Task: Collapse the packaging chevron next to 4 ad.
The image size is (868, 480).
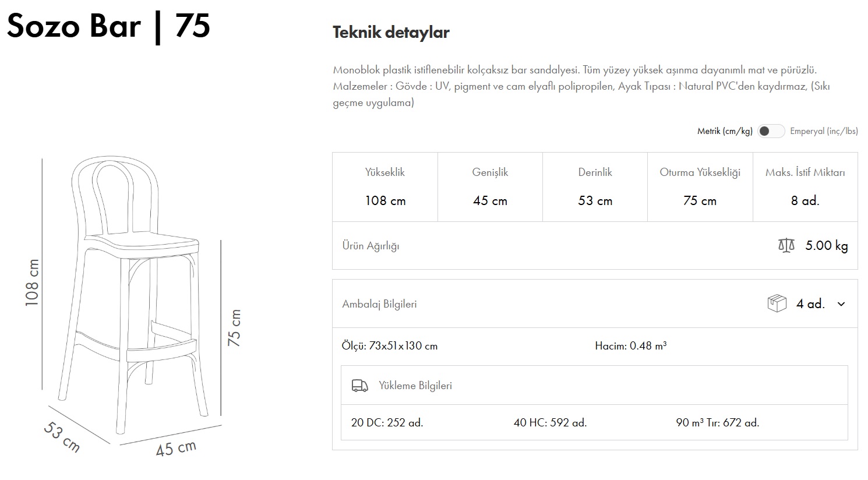Action: pos(841,304)
